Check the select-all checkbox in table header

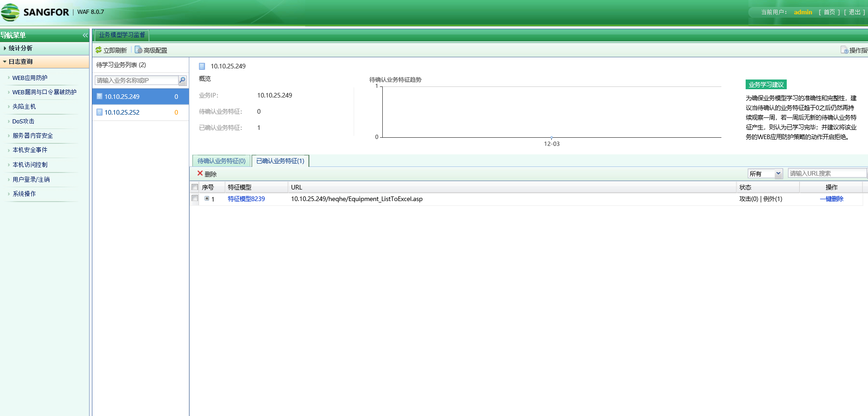click(x=195, y=187)
